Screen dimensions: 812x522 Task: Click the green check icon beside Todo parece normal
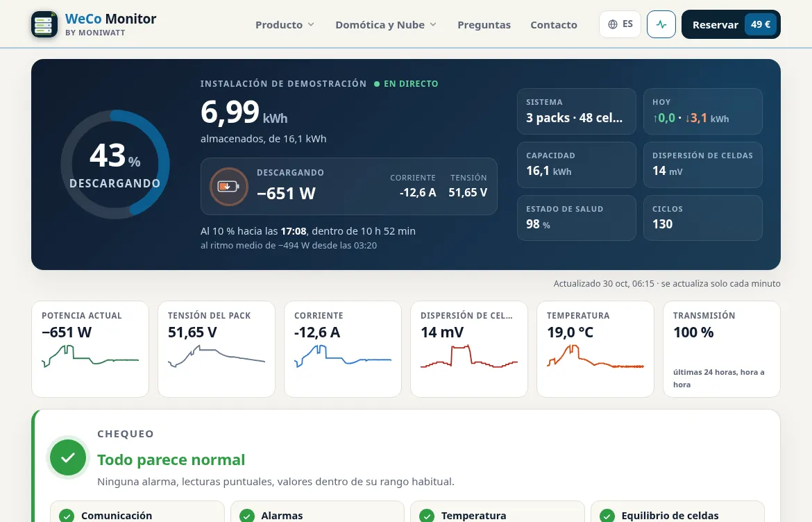(68, 457)
